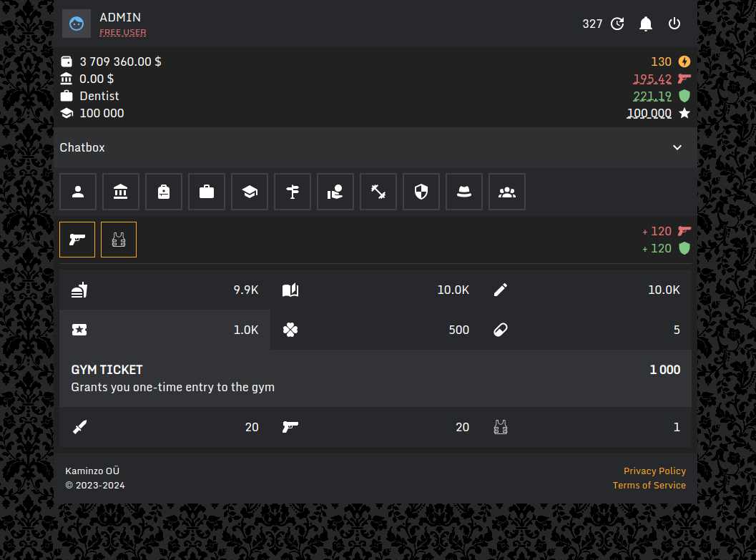Collapse the selected gym ticket item row
This screenshot has height=560, width=756.
click(165, 330)
